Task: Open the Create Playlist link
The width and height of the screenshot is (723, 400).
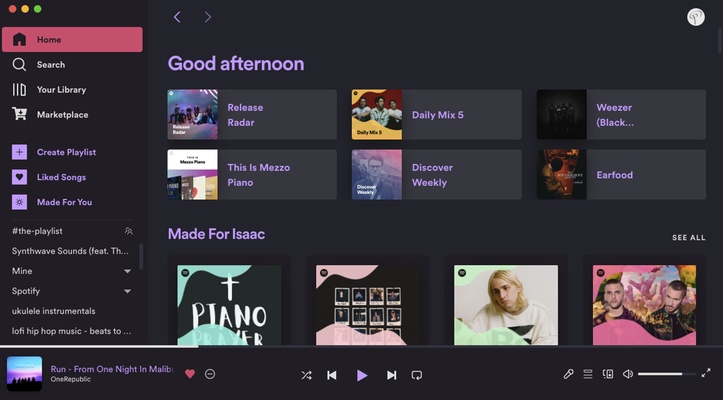Action: [x=66, y=152]
